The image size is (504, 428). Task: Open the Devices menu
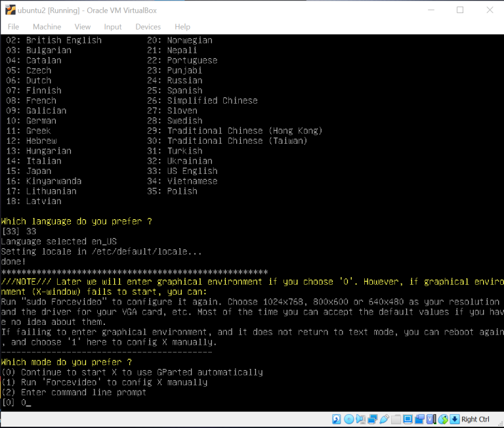tap(148, 27)
